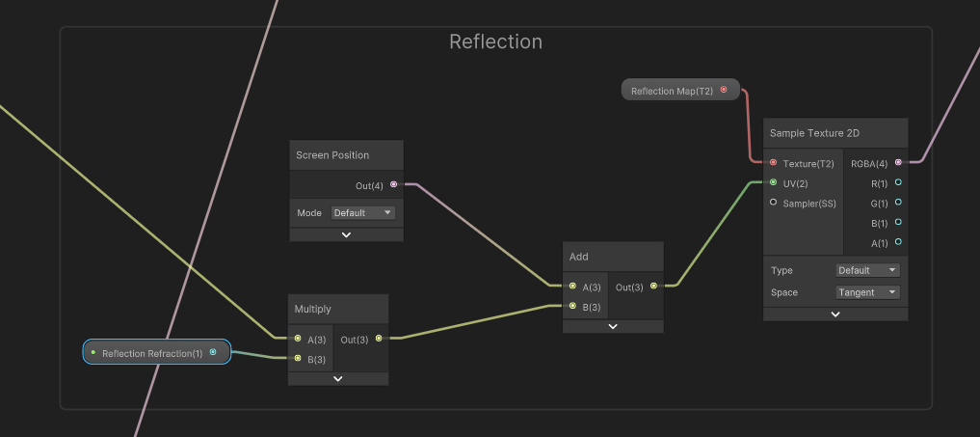980x437 pixels.
Task: Collapse the Screen Position node chevron
Action: [x=346, y=234]
